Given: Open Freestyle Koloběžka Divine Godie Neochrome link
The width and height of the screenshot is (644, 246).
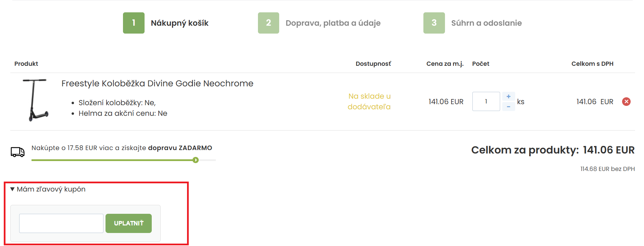Looking at the screenshot, I should point(157,83).
